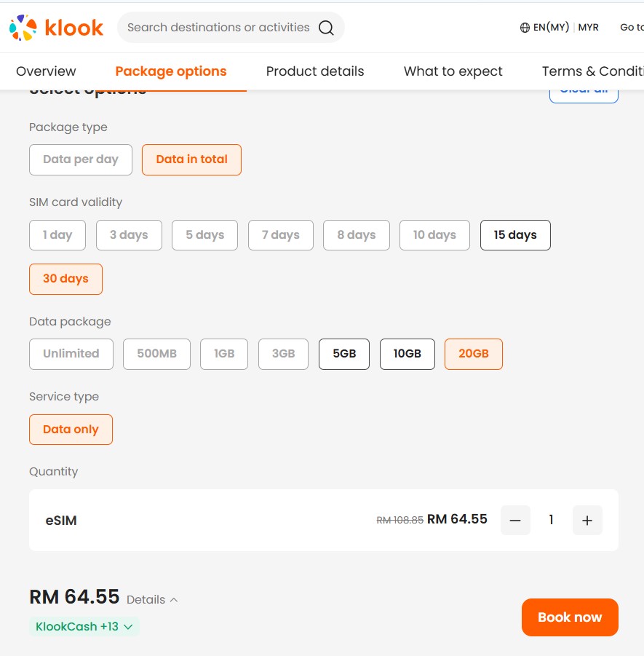The image size is (644, 656).
Task: Choose the 10GB data package
Action: (x=408, y=354)
